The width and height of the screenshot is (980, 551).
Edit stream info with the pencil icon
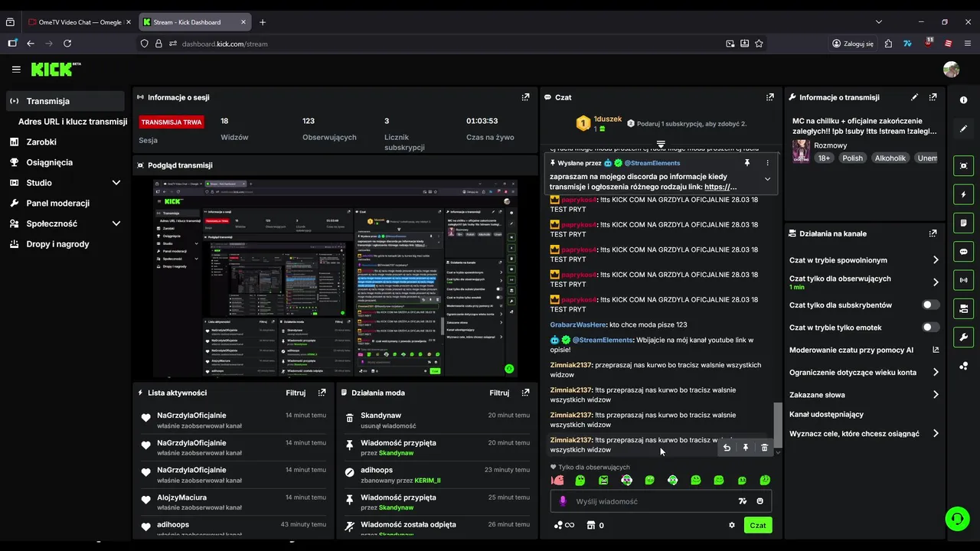[x=914, y=97]
